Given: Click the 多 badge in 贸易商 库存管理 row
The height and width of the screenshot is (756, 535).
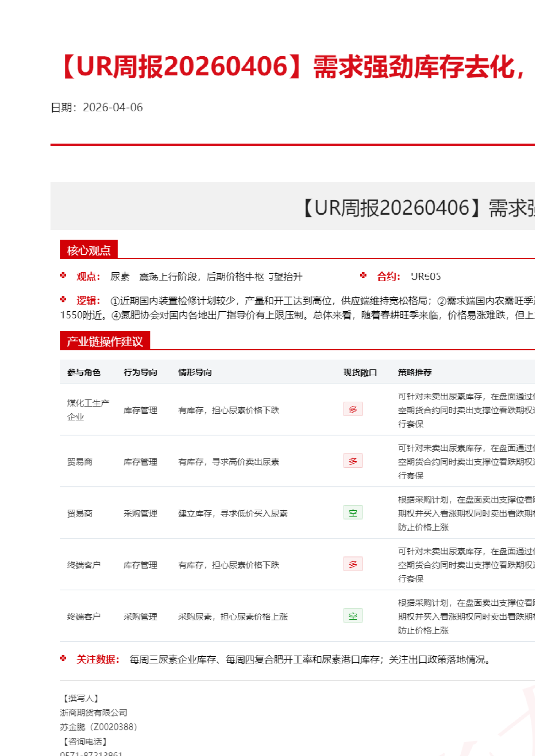Looking at the screenshot, I should click(x=353, y=461).
